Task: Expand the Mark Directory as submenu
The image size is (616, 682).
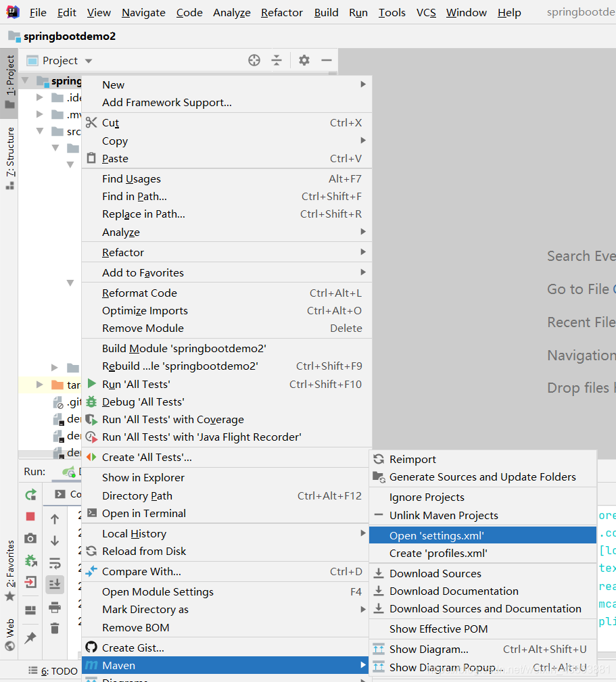Action: (225, 610)
